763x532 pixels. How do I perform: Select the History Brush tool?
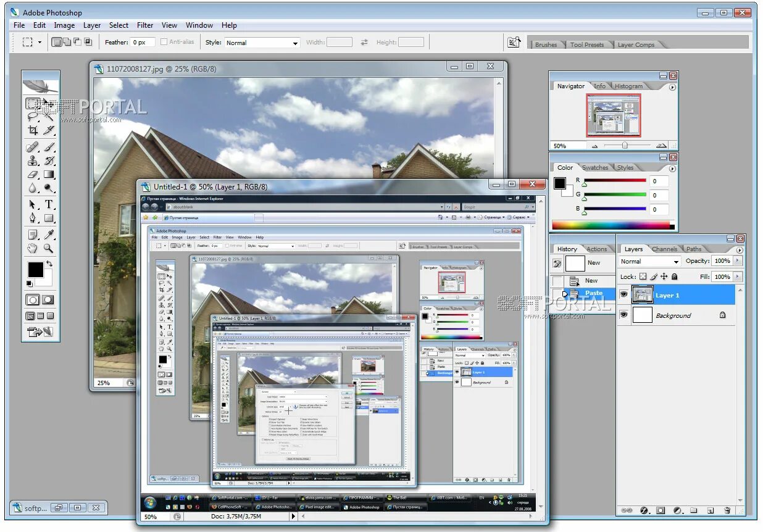tap(49, 161)
